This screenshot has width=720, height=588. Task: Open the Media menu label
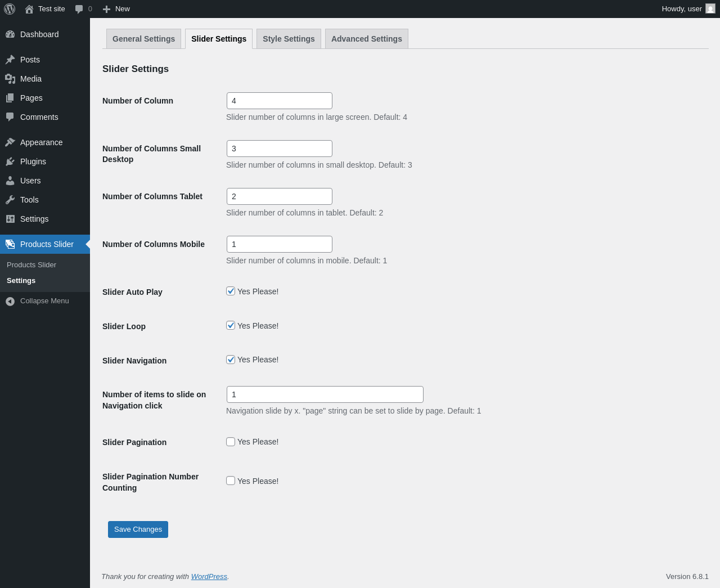tap(31, 79)
